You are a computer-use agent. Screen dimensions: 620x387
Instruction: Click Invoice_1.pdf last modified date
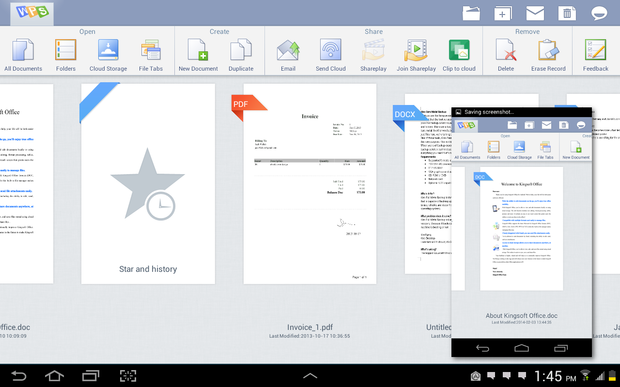[x=310, y=336]
